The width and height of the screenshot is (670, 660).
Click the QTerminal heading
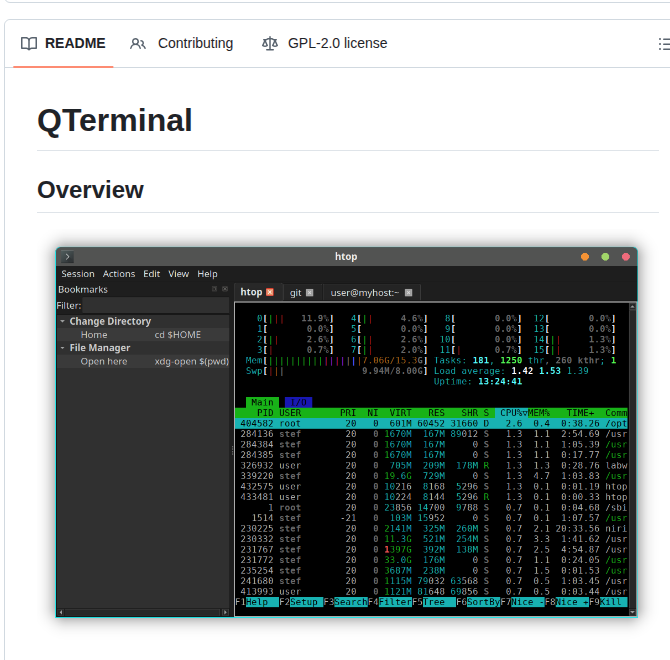[115, 120]
